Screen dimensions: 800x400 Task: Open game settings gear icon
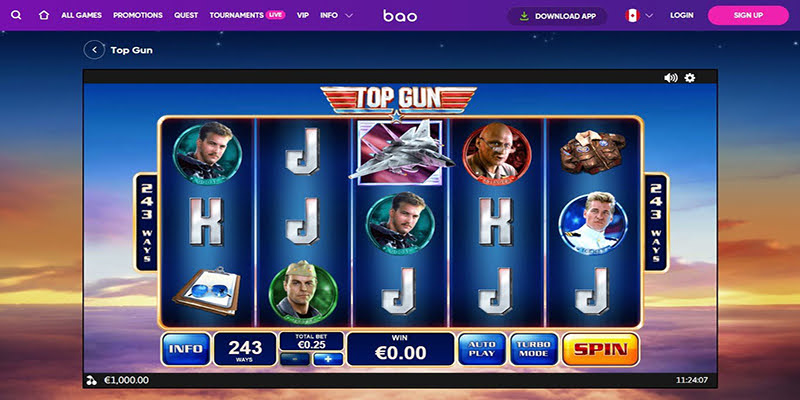tap(690, 78)
